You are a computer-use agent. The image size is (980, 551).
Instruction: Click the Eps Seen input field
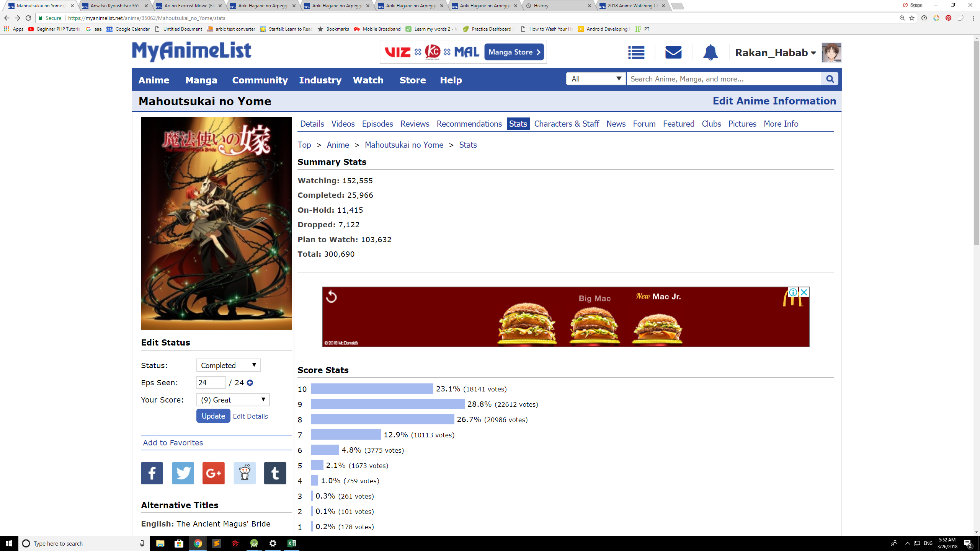click(211, 383)
